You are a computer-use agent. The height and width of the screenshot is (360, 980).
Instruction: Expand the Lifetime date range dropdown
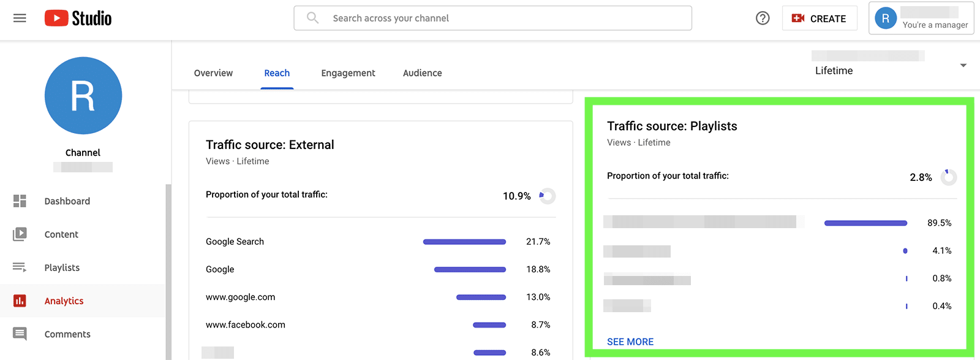pyautogui.click(x=963, y=66)
